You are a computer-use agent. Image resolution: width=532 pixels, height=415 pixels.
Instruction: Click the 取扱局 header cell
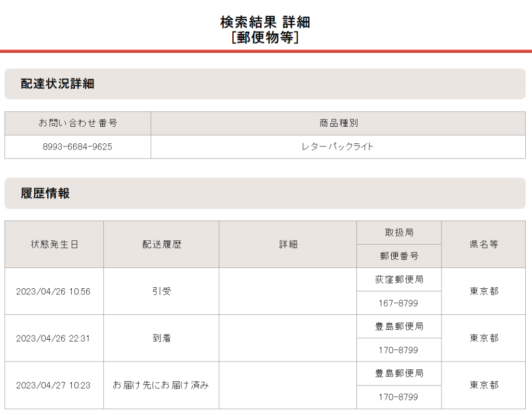399,233
